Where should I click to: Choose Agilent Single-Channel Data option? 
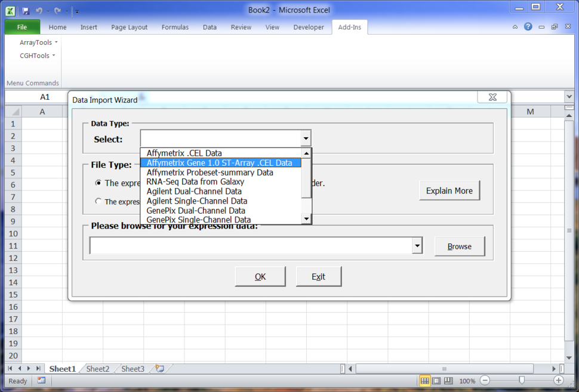221,201
